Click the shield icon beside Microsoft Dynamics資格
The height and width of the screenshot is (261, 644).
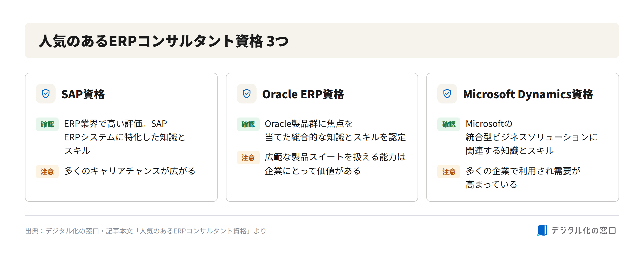click(447, 94)
